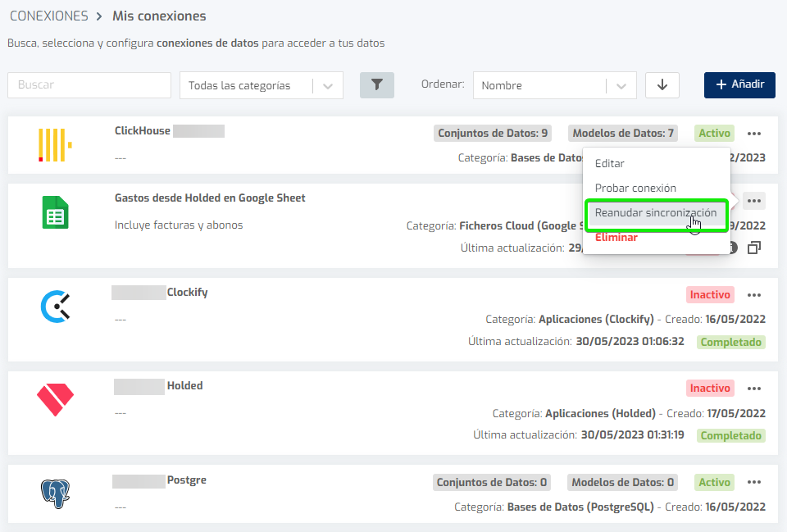The image size is (787, 532).
Task: Click the PostgreSQL elephant logo
Action: point(55,493)
